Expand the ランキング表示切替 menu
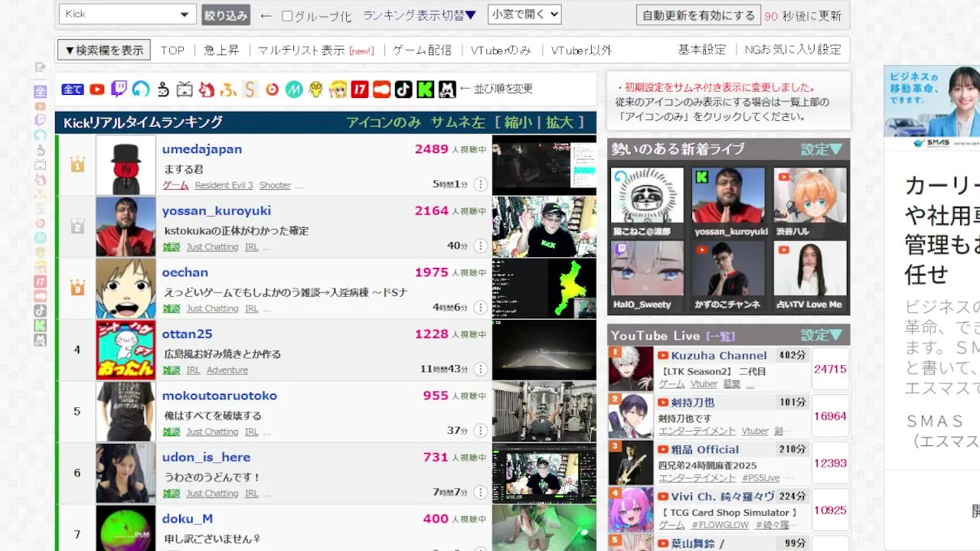The height and width of the screenshot is (551, 980). pyautogui.click(x=420, y=15)
